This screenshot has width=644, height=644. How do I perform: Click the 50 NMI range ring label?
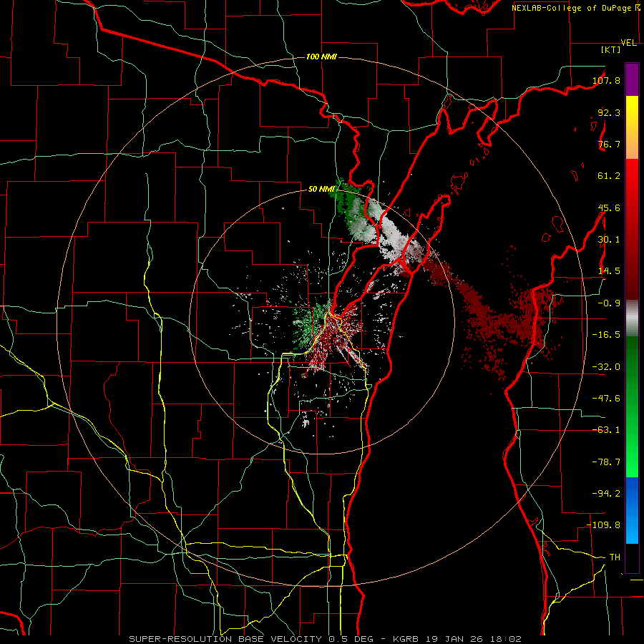(x=321, y=190)
